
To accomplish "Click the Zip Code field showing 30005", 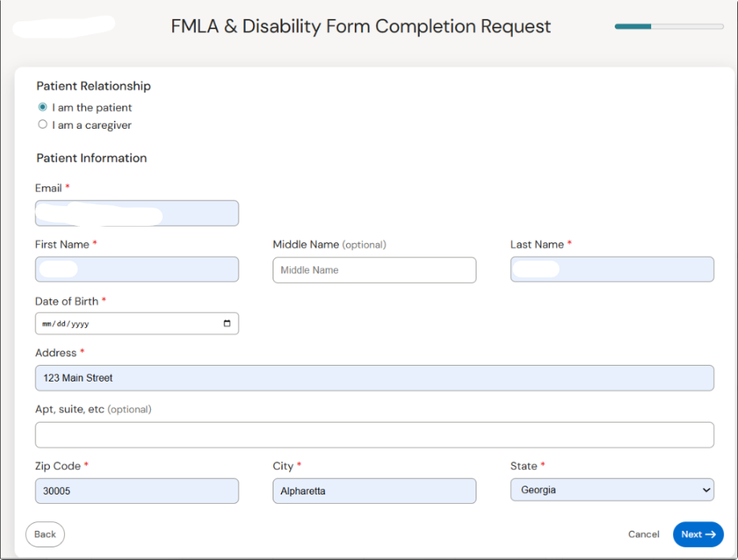I will coord(137,491).
